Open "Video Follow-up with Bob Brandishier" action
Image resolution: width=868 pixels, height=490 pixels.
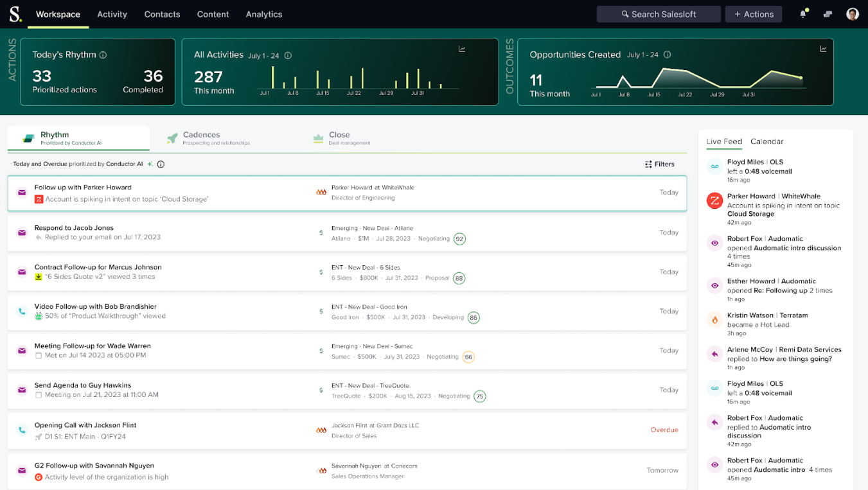(x=96, y=307)
